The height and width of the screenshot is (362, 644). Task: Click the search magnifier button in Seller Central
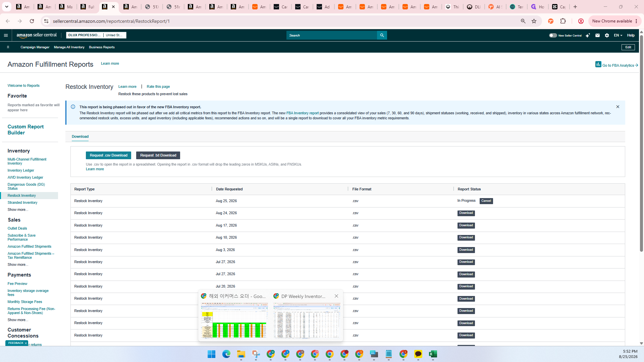click(382, 35)
